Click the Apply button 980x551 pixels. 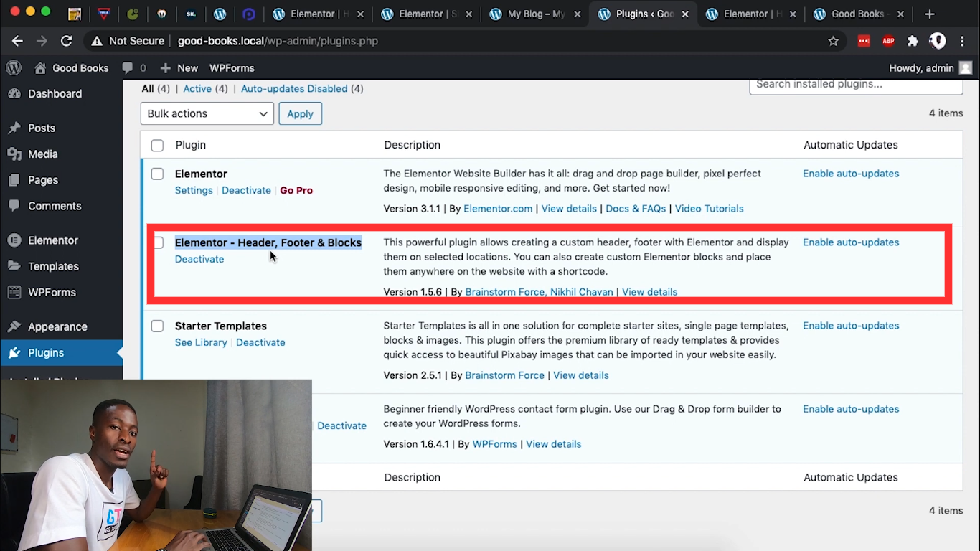pyautogui.click(x=300, y=113)
